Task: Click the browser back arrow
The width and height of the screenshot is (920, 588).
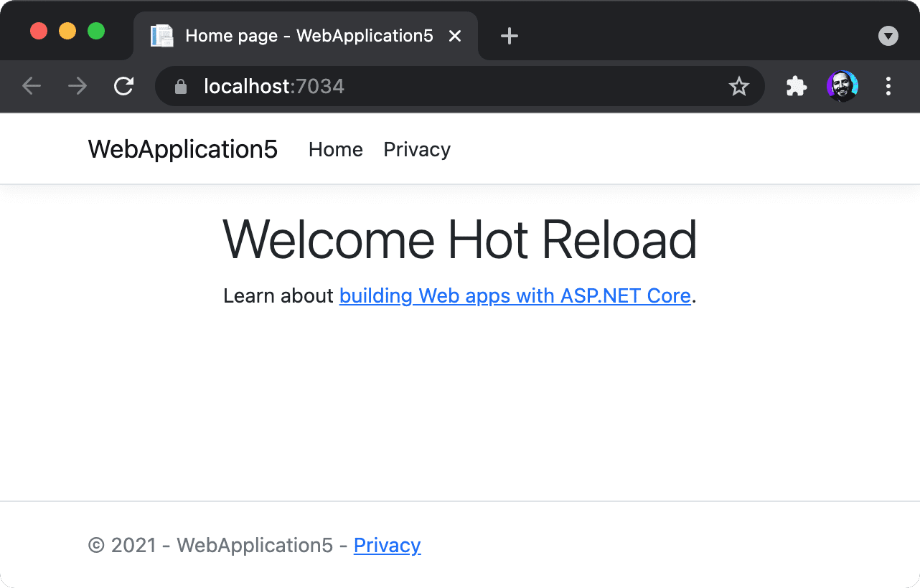Action: (x=32, y=86)
